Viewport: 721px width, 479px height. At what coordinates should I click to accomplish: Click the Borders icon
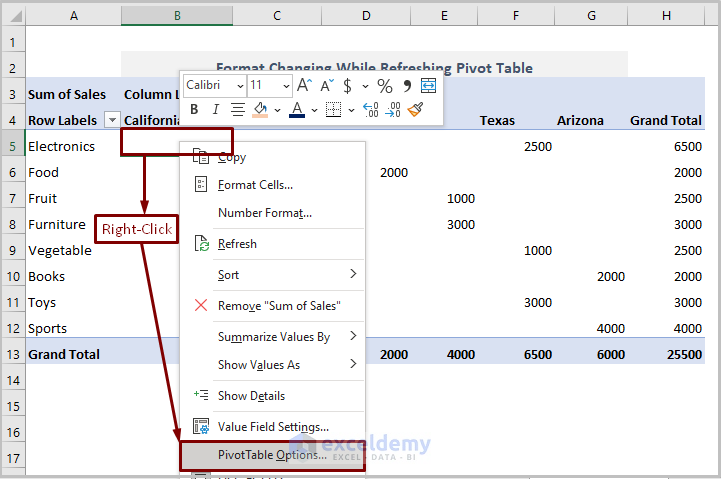click(x=333, y=109)
